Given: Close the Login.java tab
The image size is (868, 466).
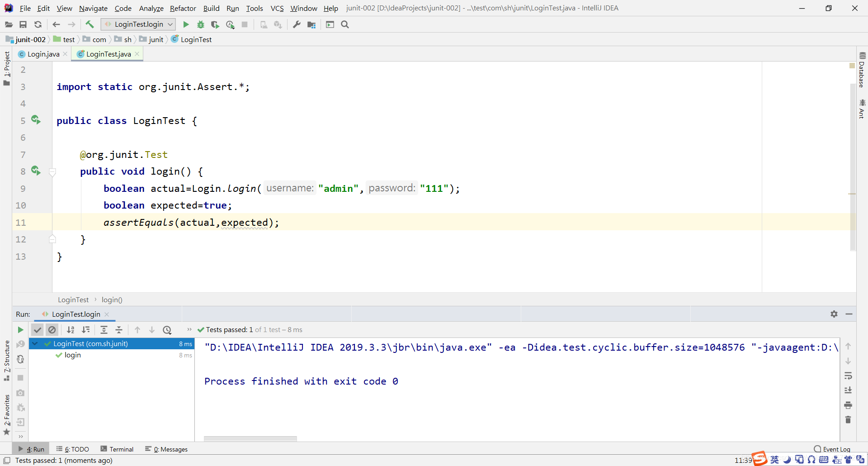Looking at the screenshot, I should click(65, 54).
